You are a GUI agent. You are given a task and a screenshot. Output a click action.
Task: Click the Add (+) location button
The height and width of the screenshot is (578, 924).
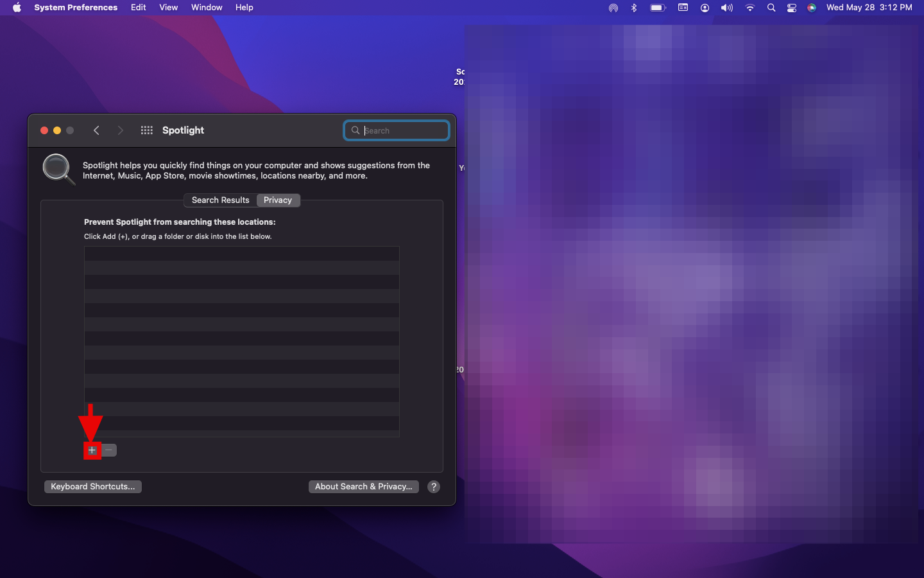click(92, 450)
